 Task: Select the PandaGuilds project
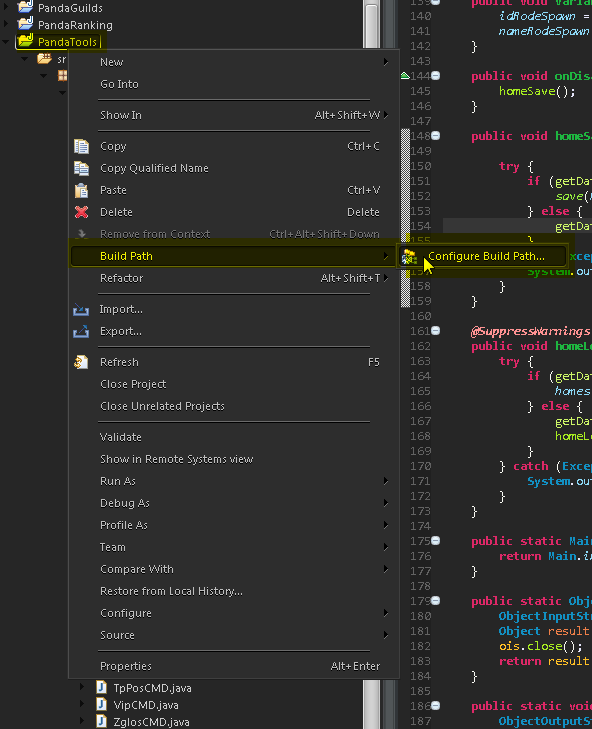click(x=71, y=8)
